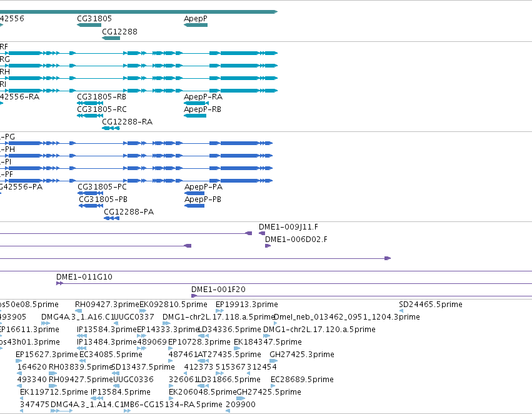Image resolution: width=532 pixels, height=414 pixels.
Task: Select ApepP-PA coding sequence label
Action: point(204,187)
